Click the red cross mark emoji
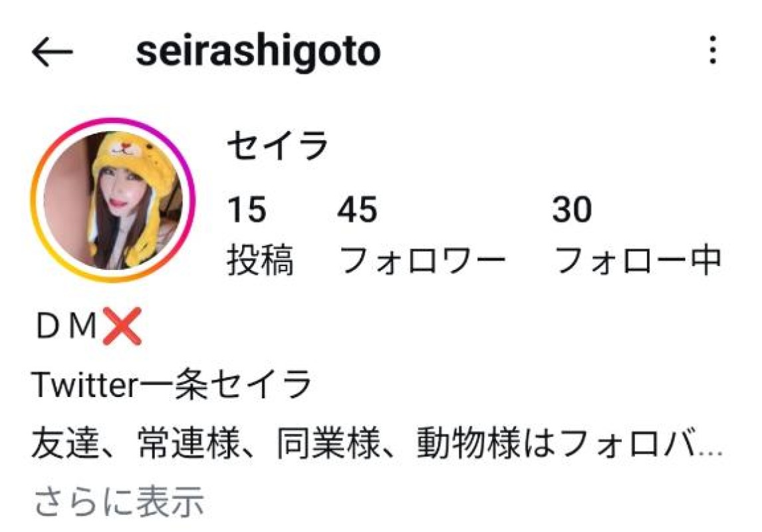The width and height of the screenshot is (762, 532). [122, 326]
